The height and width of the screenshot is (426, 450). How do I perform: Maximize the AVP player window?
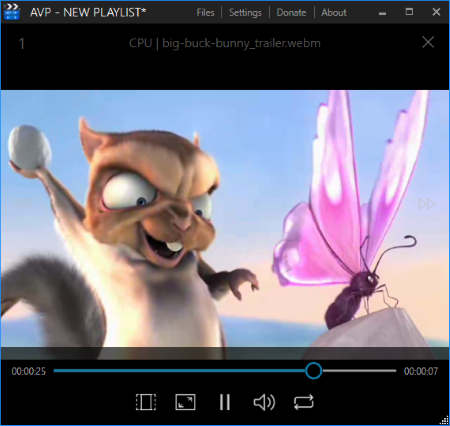409,12
